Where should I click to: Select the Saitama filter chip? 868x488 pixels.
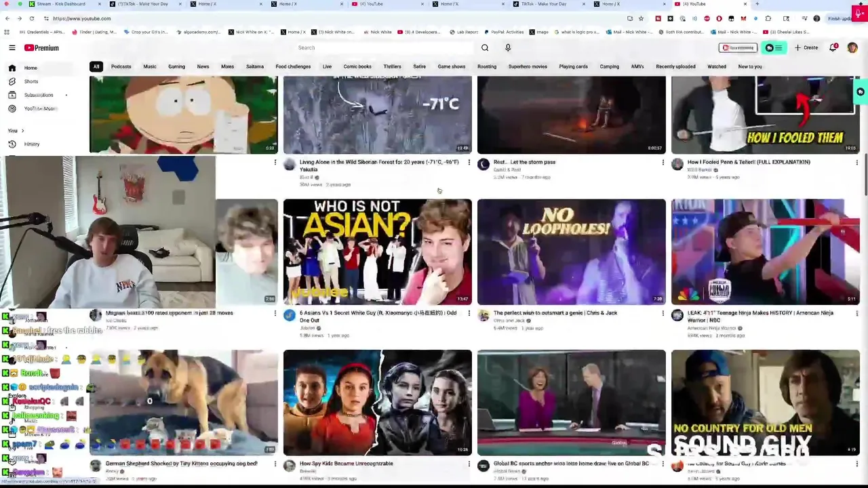(x=255, y=66)
